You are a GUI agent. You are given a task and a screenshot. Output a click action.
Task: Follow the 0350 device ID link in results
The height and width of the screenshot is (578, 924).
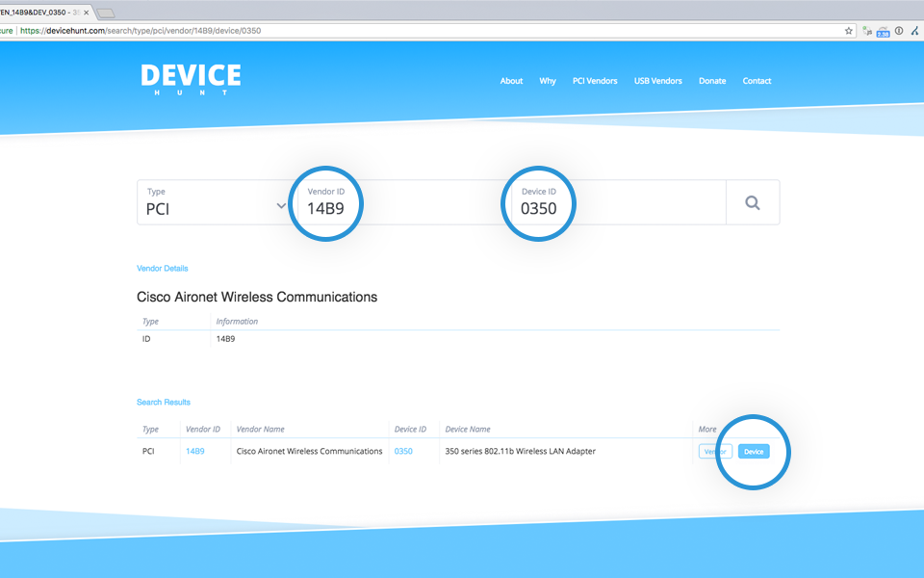403,451
